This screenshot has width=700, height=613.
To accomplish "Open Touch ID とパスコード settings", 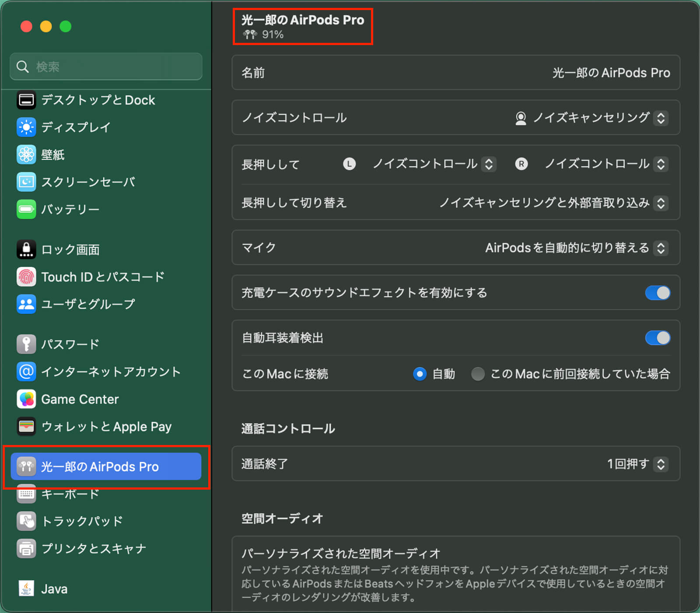I will [x=103, y=277].
